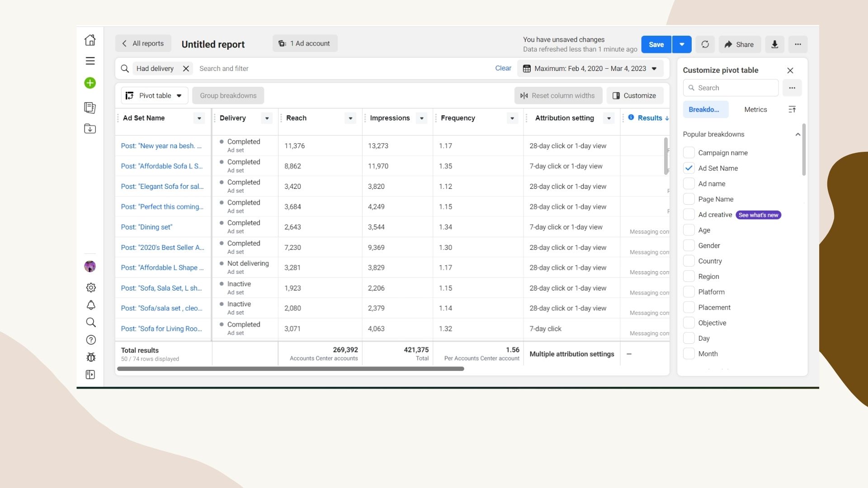Switch to the Metrics tab
Viewport: 868px width, 488px height.
(755, 109)
